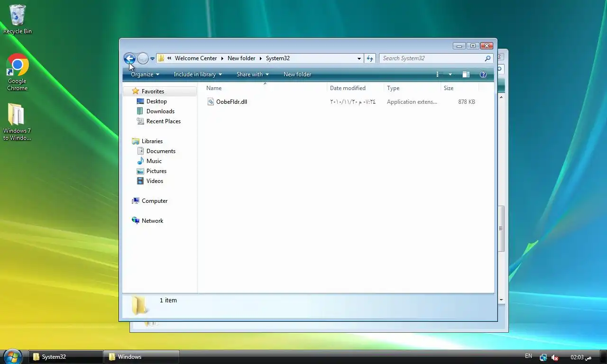Switch to System32 taskbar button
This screenshot has height=364, width=607.
66,357
